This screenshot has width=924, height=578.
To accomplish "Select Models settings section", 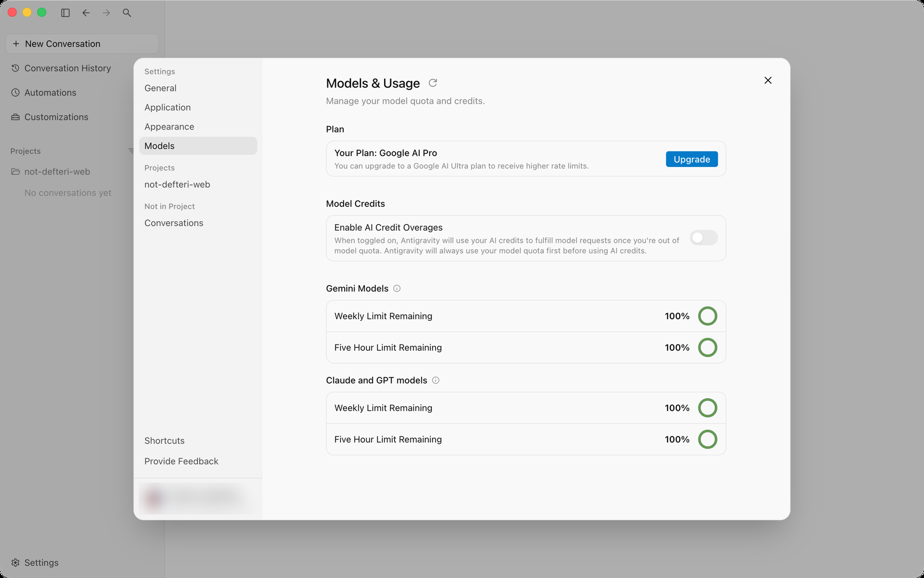I will pyautogui.click(x=198, y=146).
